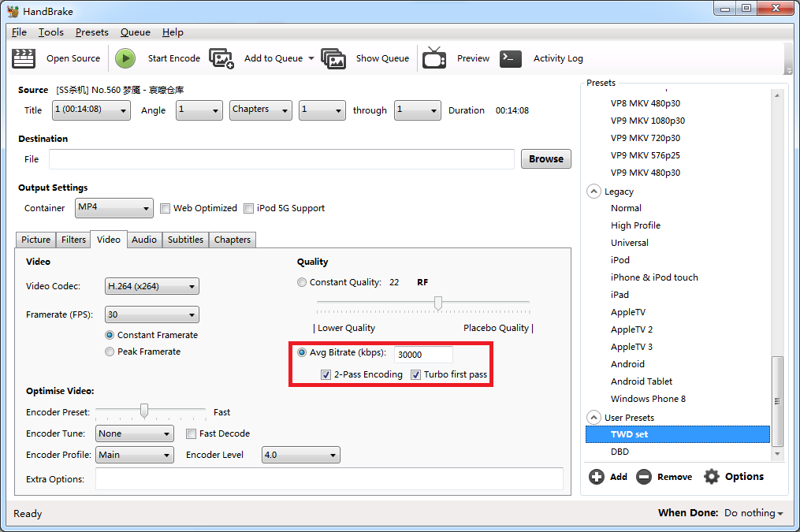Click the Add preset plus icon

[597, 476]
